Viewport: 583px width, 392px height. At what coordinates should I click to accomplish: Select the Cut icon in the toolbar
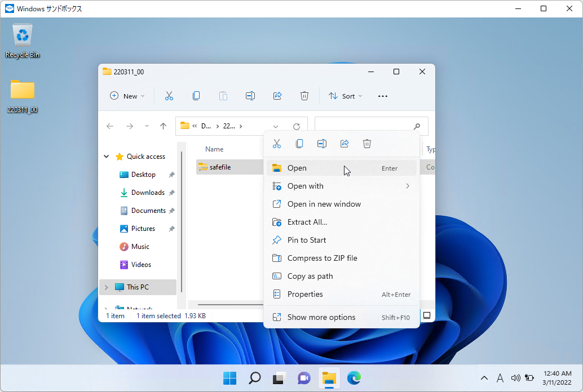(x=169, y=96)
